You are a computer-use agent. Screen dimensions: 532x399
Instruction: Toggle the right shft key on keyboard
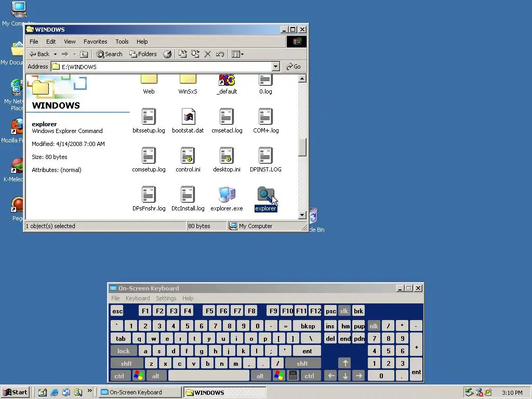tap(303, 363)
